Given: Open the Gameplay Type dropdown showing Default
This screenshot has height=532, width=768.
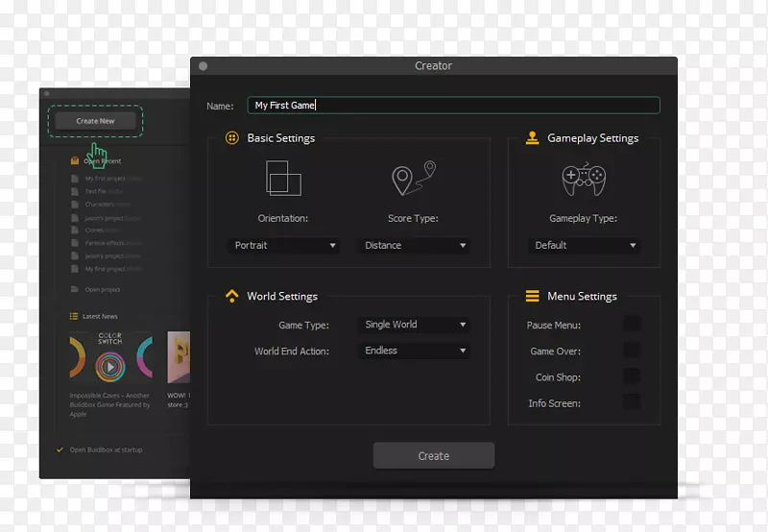Looking at the screenshot, I should point(585,245).
